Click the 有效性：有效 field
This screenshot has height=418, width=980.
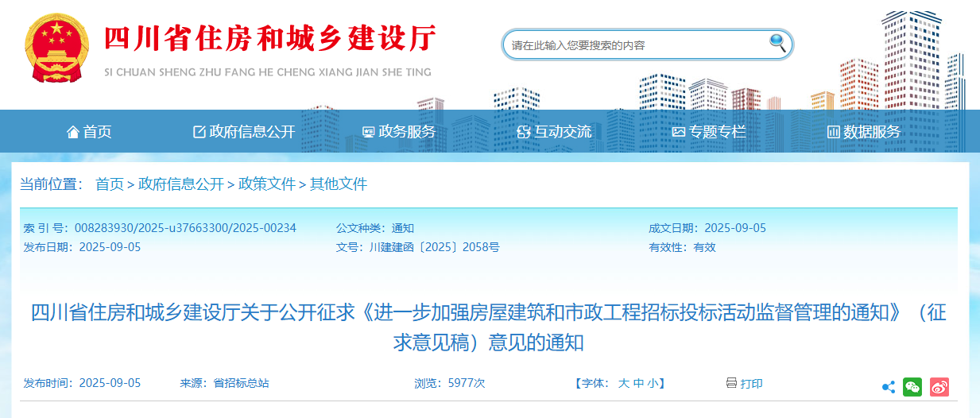(x=683, y=247)
